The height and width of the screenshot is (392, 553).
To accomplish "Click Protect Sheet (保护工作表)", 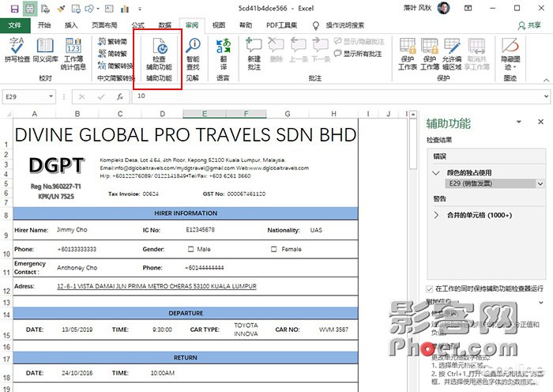I will (408, 54).
